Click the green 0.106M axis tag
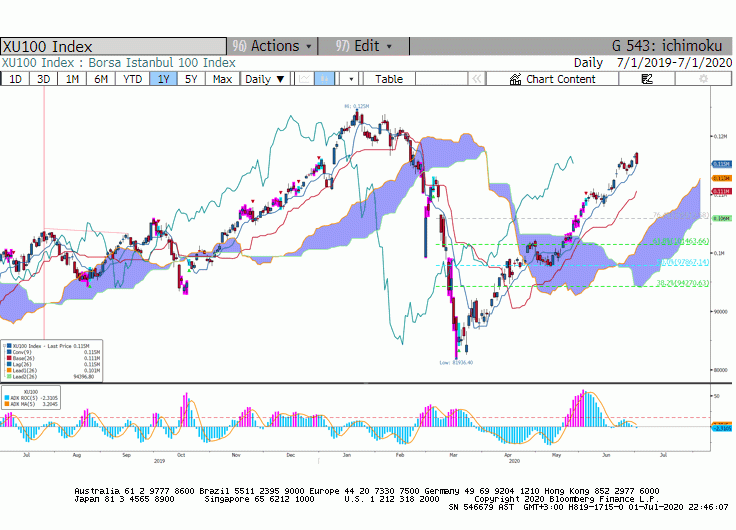The image size is (736, 530). point(721,219)
